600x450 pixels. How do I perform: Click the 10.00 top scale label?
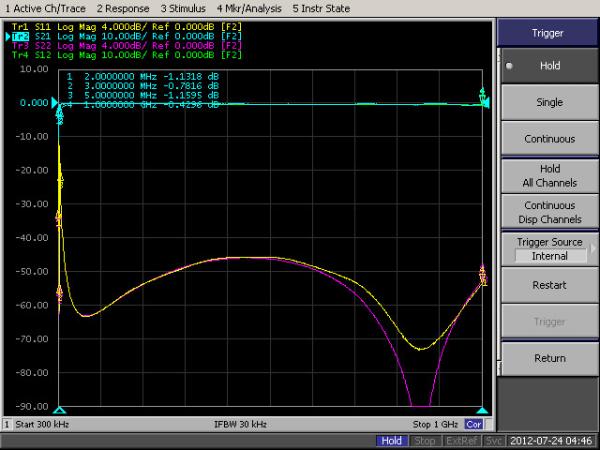(x=34, y=69)
